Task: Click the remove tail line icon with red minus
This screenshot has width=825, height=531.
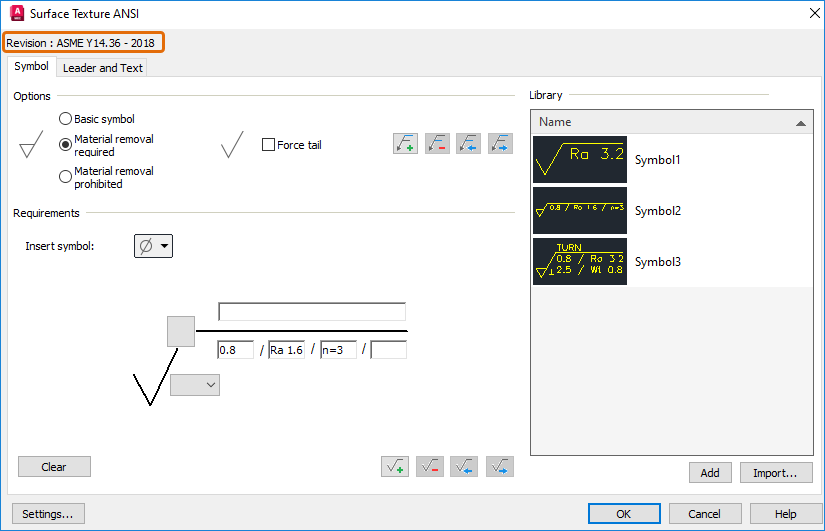Action: click(x=437, y=143)
